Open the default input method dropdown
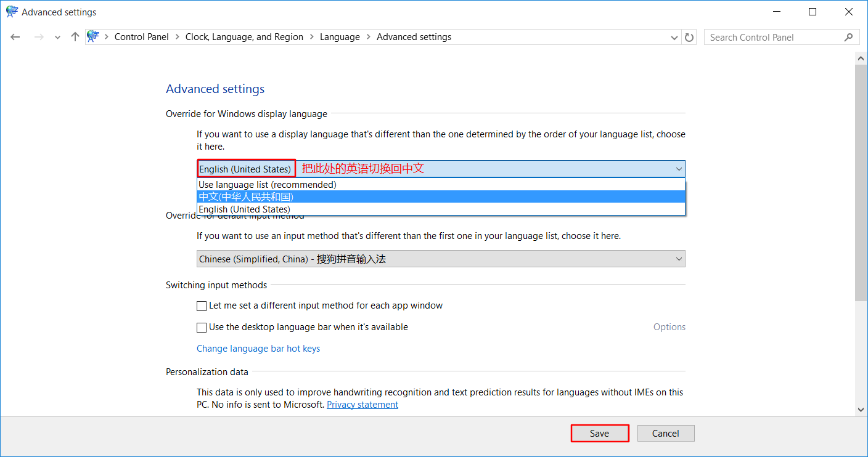The image size is (868, 457). (441, 259)
